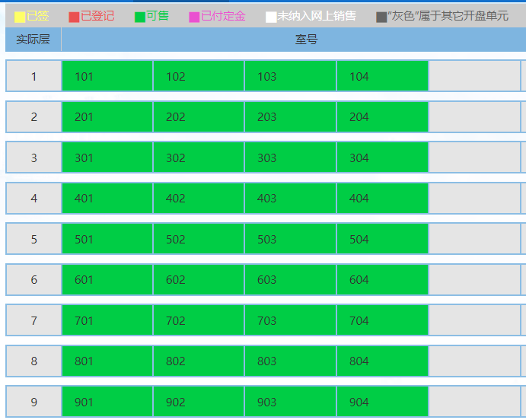The image size is (526, 420).
Task: Click the 可售 legend label
Action: click(x=158, y=16)
